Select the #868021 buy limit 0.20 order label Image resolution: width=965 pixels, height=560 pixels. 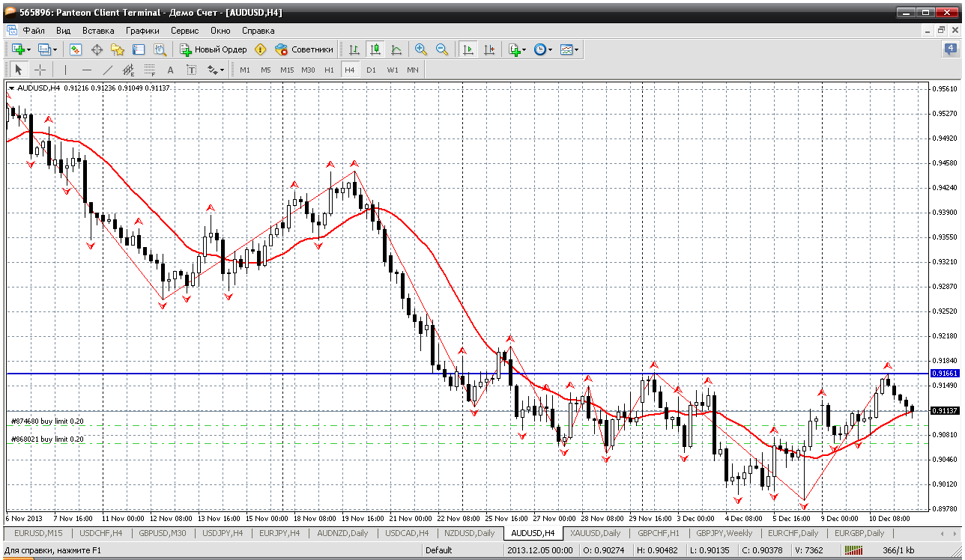pyautogui.click(x=46, y=439)
